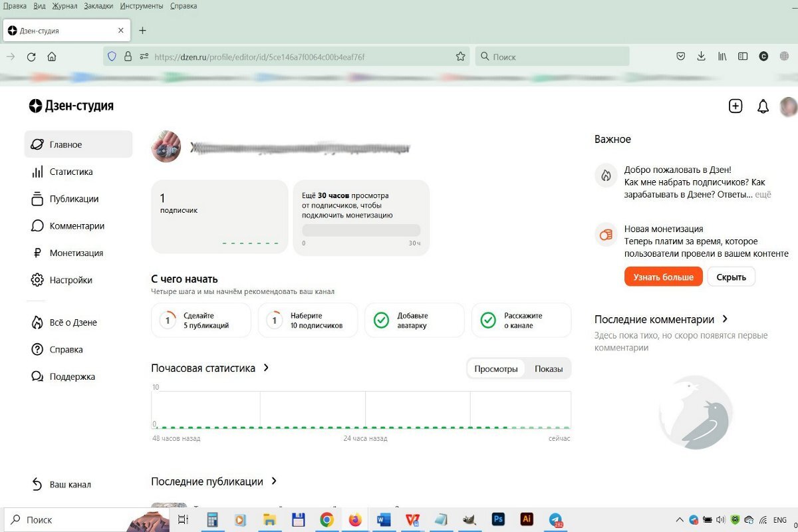Open Новая монетизация notice
The width and height of the screenshot is (798, 532).
pyautogui.click(x=692, y=241)
